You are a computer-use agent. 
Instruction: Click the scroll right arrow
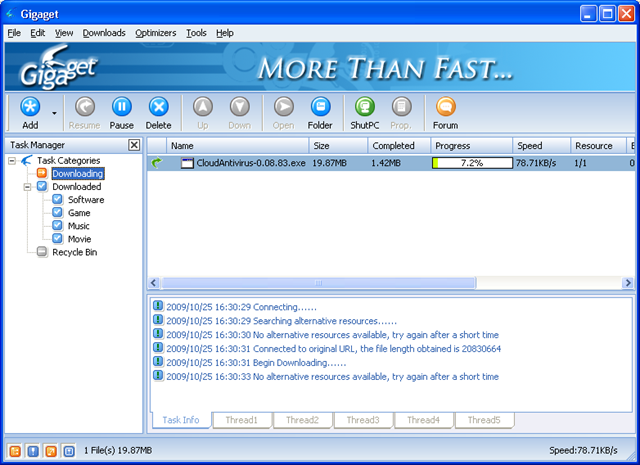click(x=628, y=283)
